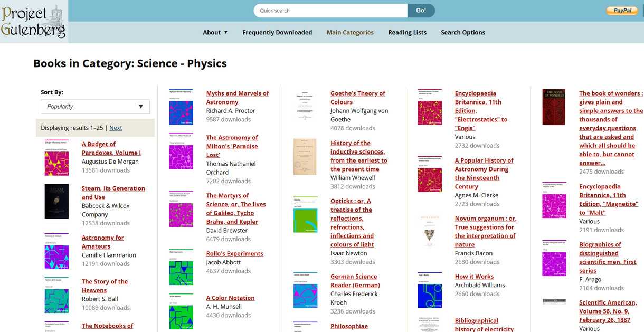
Task: Click the Budget of Paradoxes cover thumbnail
Action: click(56, 158)
